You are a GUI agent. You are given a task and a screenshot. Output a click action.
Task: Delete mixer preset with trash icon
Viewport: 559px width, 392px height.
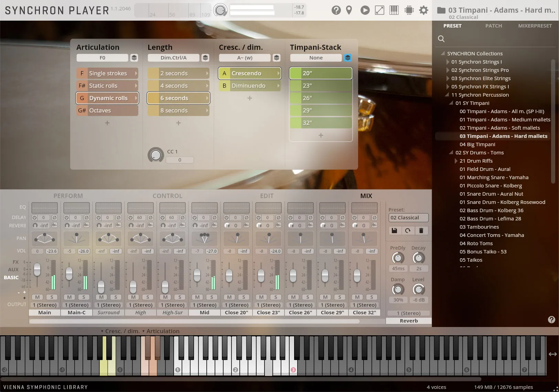pos(421,230)
